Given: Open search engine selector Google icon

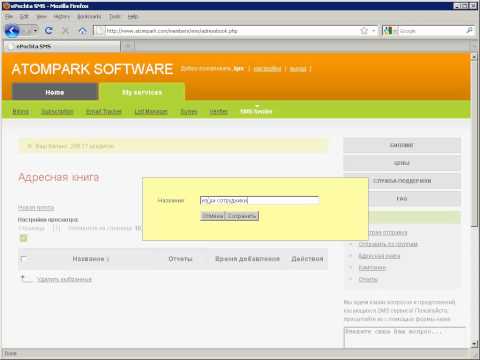Looking at the screenshot, I should click(x=389, y=31).
